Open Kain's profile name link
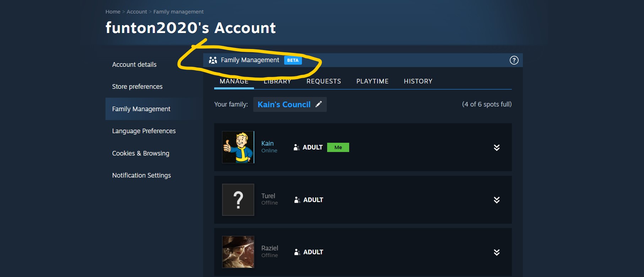Image resolution: width=644 pixels, height=277 pixels. tap(267, 143)
